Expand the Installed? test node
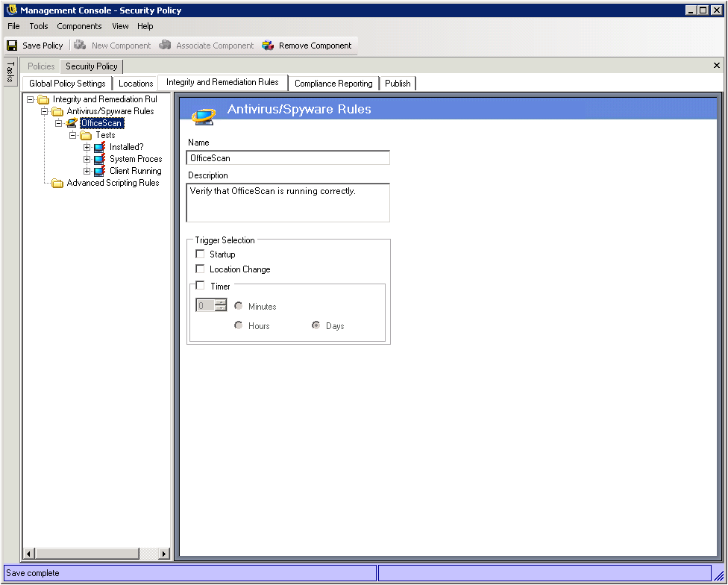 (x=87, y=147)
